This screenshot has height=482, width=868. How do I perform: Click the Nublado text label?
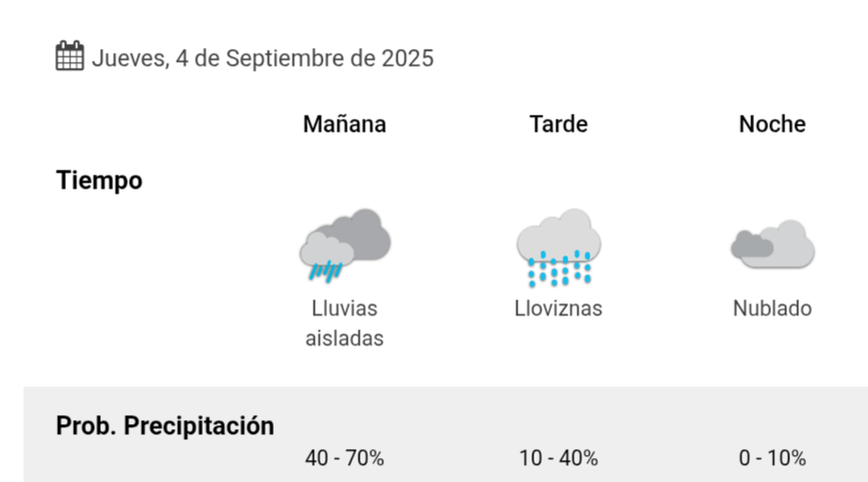coord(772,308)
